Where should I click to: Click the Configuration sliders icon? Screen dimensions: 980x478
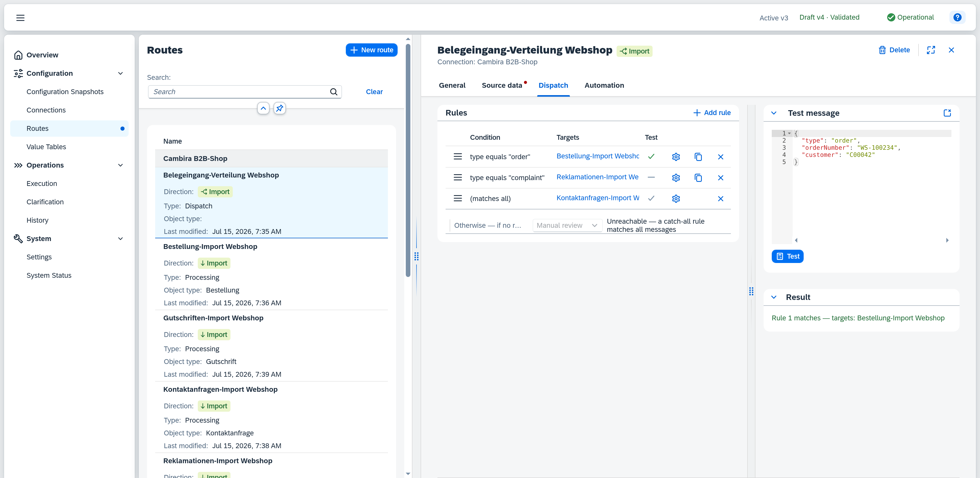click(18, 73)
